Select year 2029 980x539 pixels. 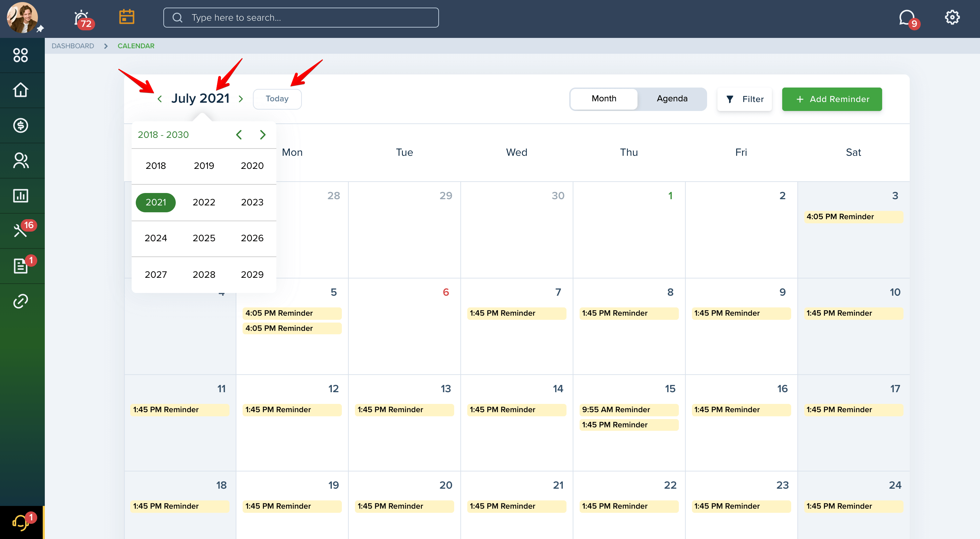tap(252, 275)
